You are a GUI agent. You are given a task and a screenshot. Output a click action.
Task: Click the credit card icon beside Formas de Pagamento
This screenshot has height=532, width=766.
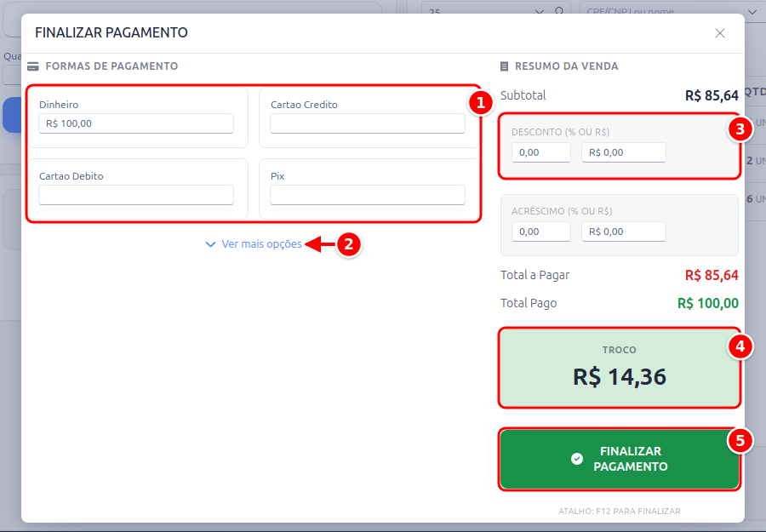click(x=32, y=66)
